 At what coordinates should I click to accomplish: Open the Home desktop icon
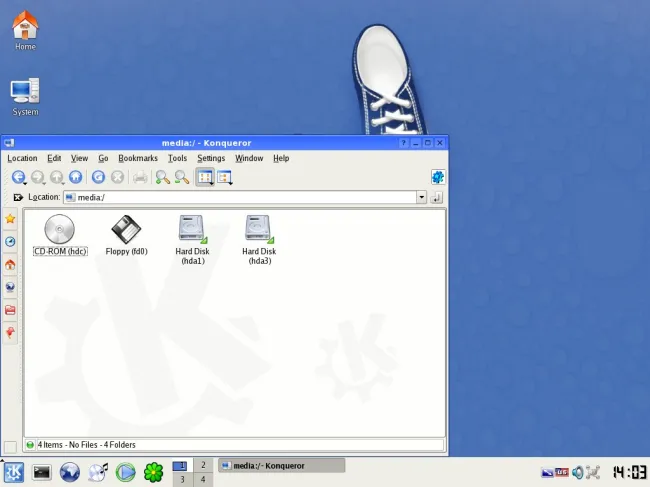point(25,31)
